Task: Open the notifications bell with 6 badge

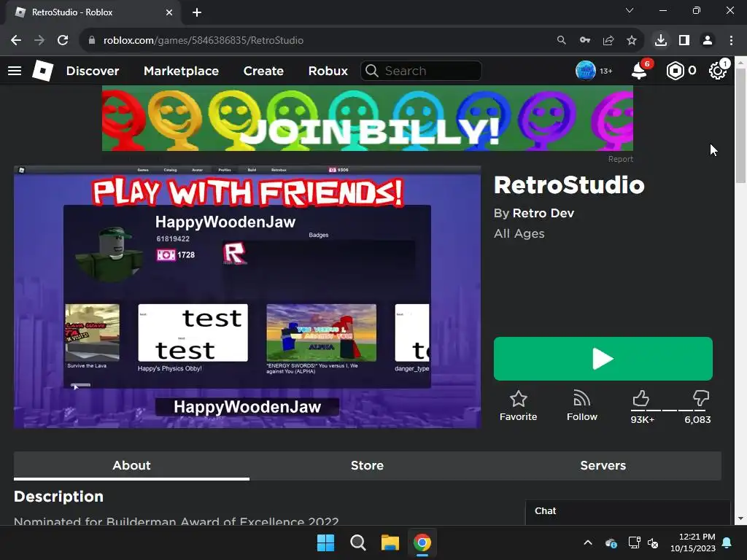Action: coord(639,71)
